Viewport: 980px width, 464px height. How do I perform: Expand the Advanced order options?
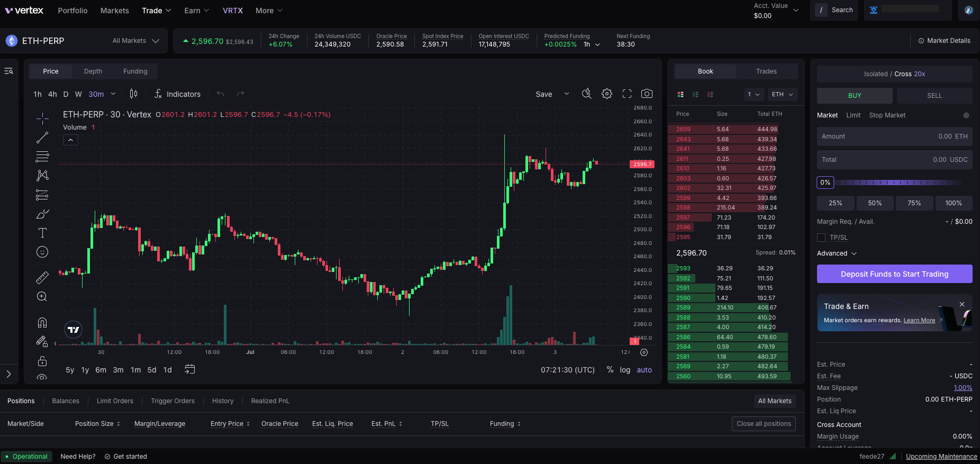point(837,253)
